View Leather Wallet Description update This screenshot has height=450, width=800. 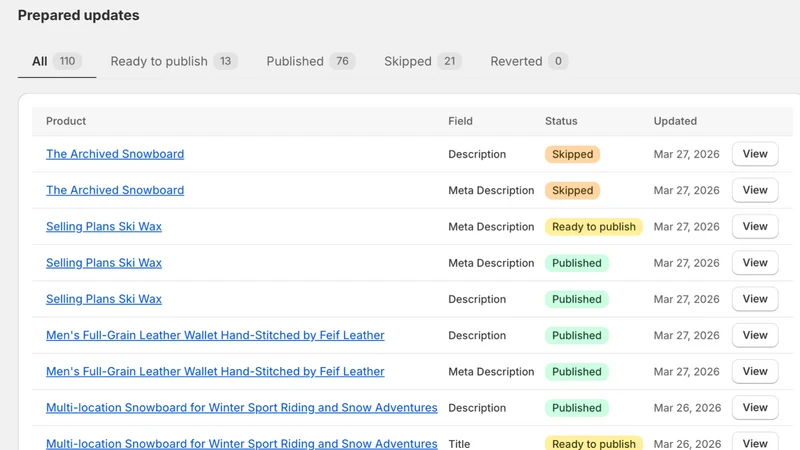click(x=755, y=335)
